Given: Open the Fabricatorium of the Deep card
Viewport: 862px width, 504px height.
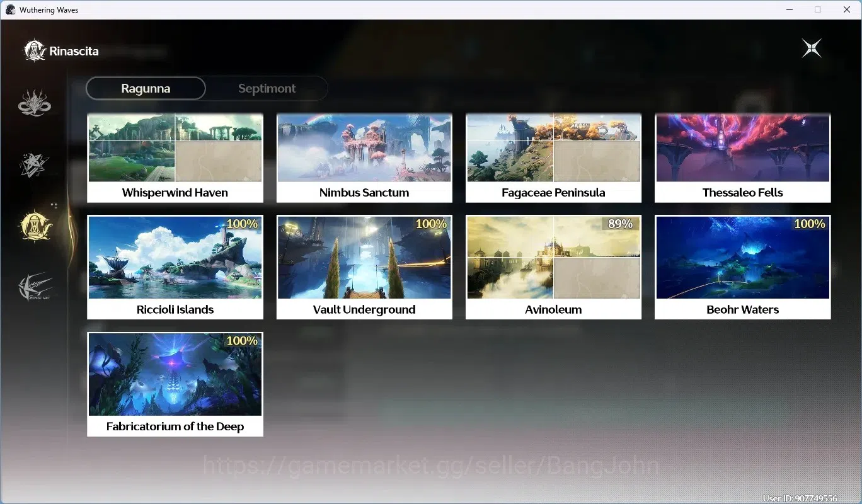Looking at the screenshot, I should click(175, 384).
